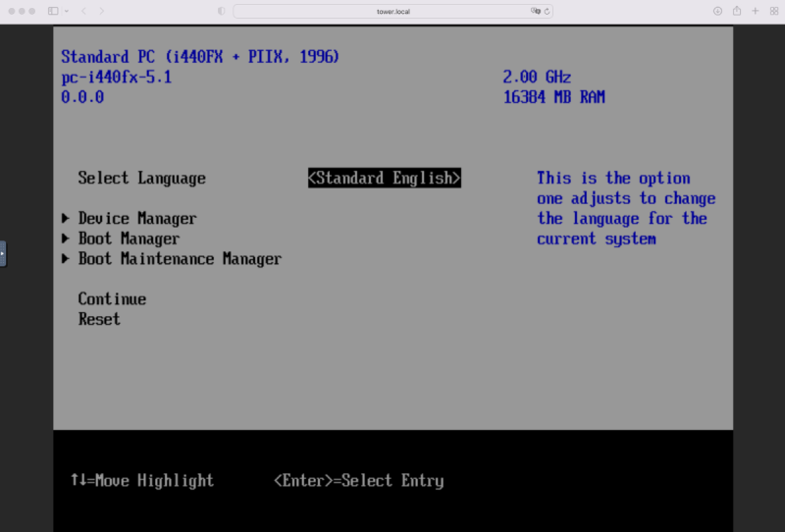Image resolution: width=785 pixels, height=532 pixels.
Task: Open the Standard English language selector
Action: (384, 178)
